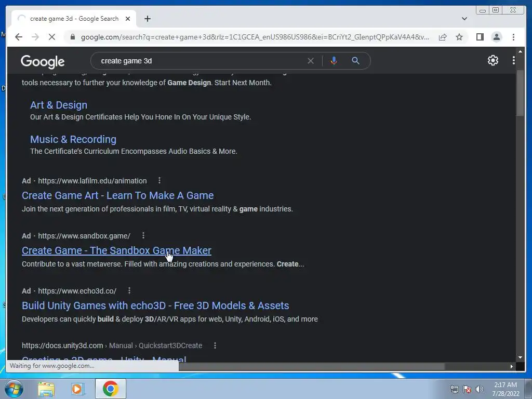The width and height of the screenshot is (532, 399).
Task: Open 'Build Unity Games with echo3D' link
Action: tap(155, 305)
